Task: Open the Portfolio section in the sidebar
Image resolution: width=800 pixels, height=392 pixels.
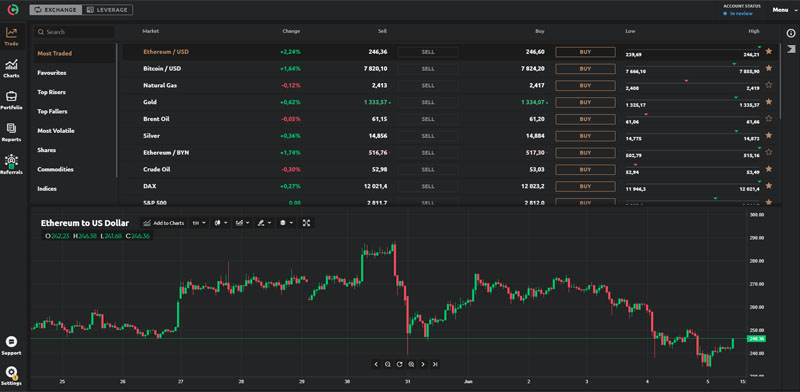Action: (11, 101)
